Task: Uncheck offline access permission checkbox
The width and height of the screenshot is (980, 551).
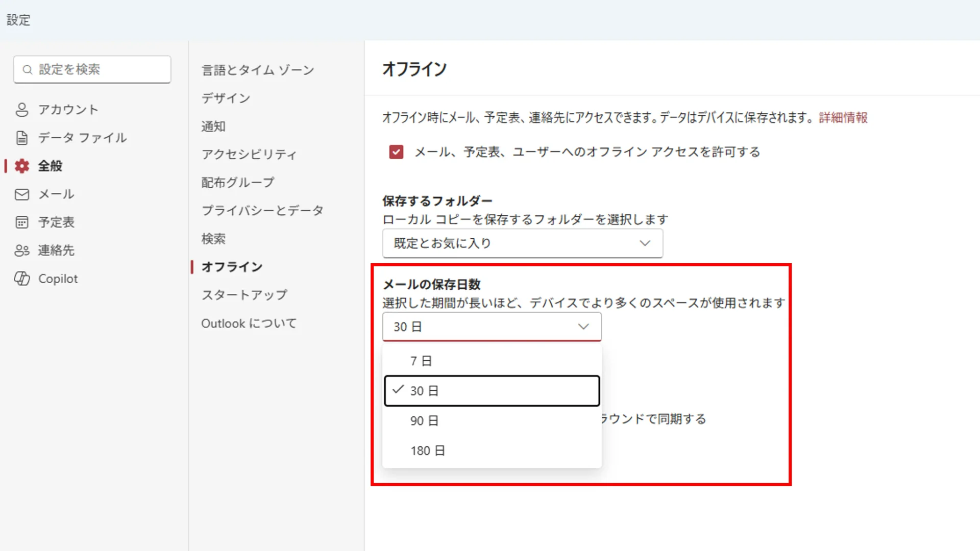Action: pyautogui.click(x=396, y=152)
